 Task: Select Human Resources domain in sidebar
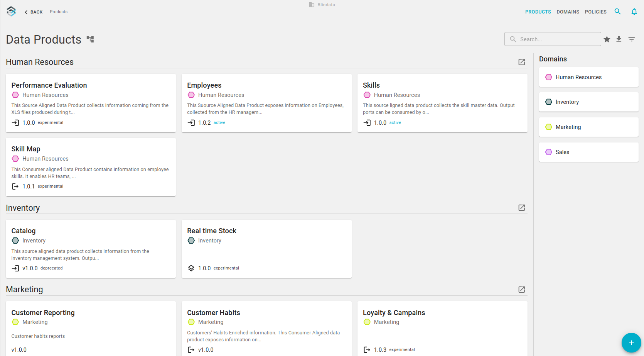pos(589,77)
